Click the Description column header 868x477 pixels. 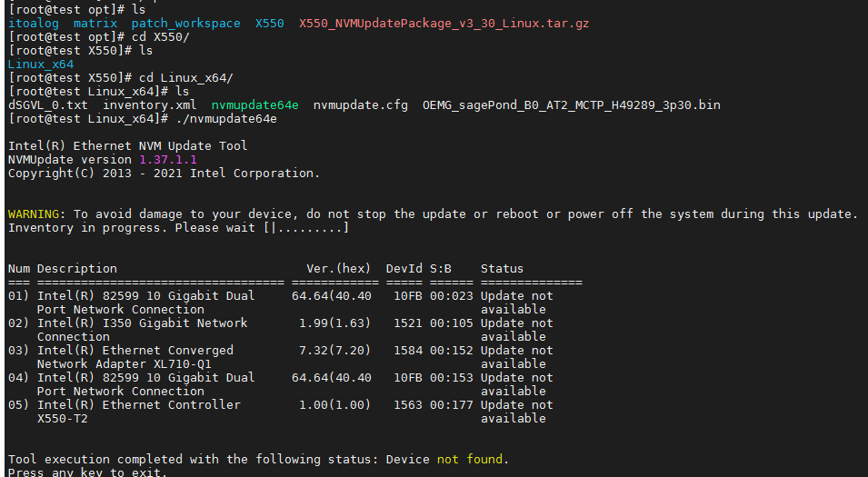(76, 268)
